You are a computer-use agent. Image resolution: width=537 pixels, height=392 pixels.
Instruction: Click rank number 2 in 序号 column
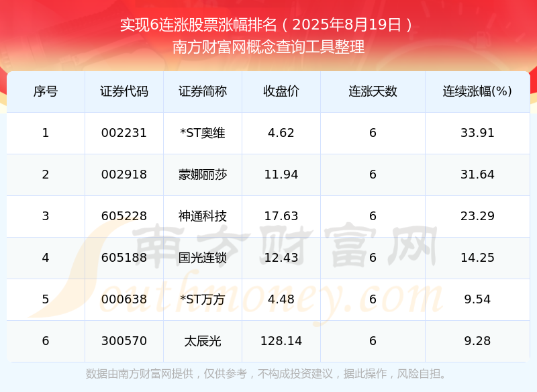[46, 175]
